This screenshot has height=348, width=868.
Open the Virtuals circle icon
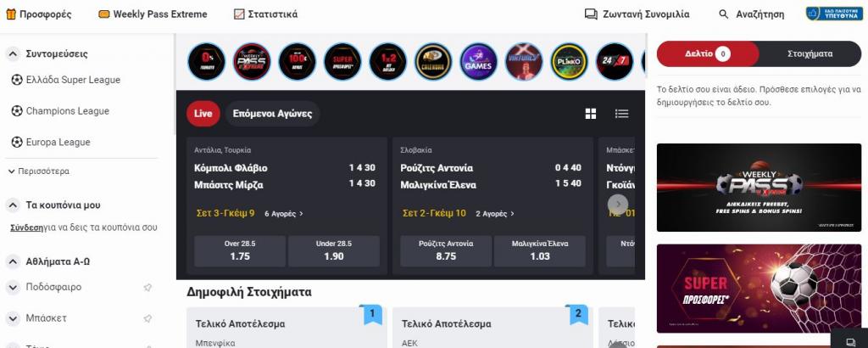524,61
